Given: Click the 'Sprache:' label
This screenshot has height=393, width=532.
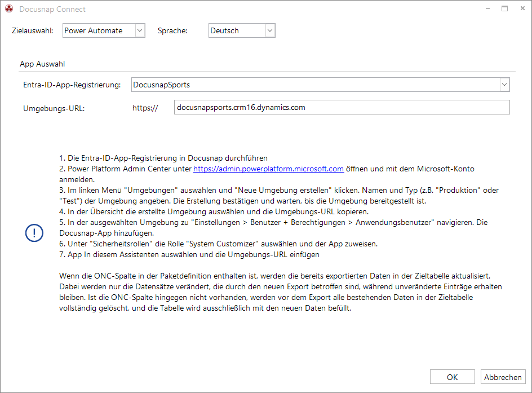Looking at the screenshot, I should tap(172, 30).
